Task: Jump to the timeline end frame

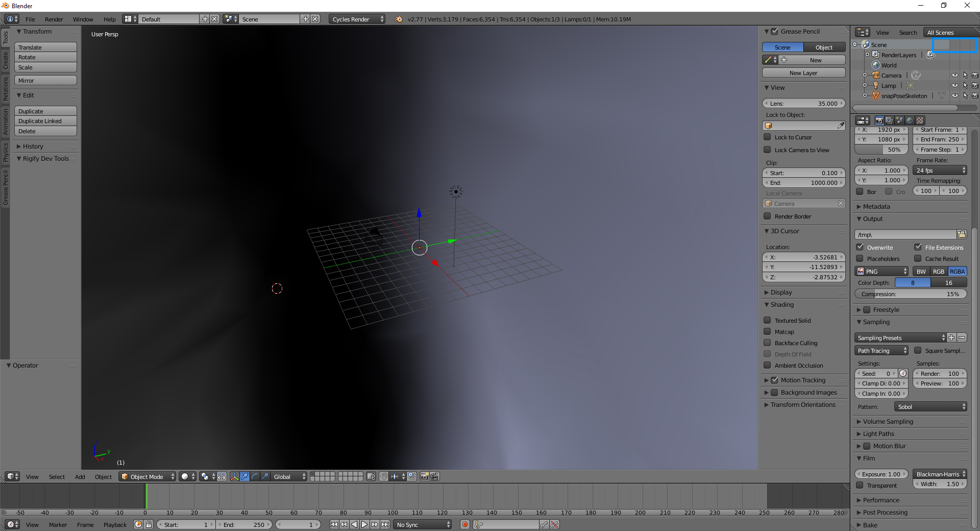Action: coord(385,524)
